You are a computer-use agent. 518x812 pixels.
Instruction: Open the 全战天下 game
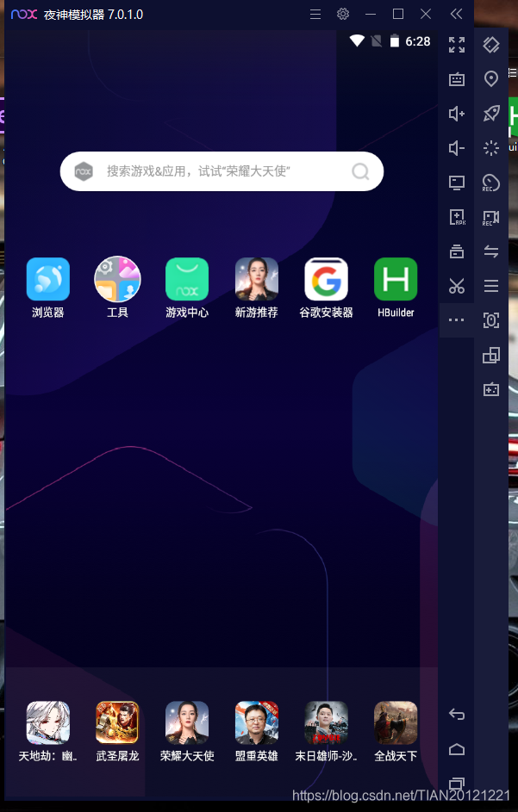point(396,722)
